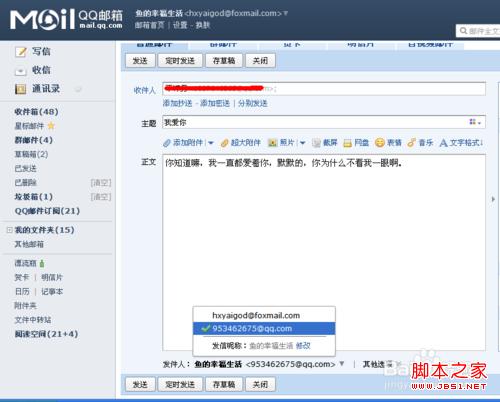Click the 照片 picture icon
Screen dimensions: 500x402
[x=273, y=143]
